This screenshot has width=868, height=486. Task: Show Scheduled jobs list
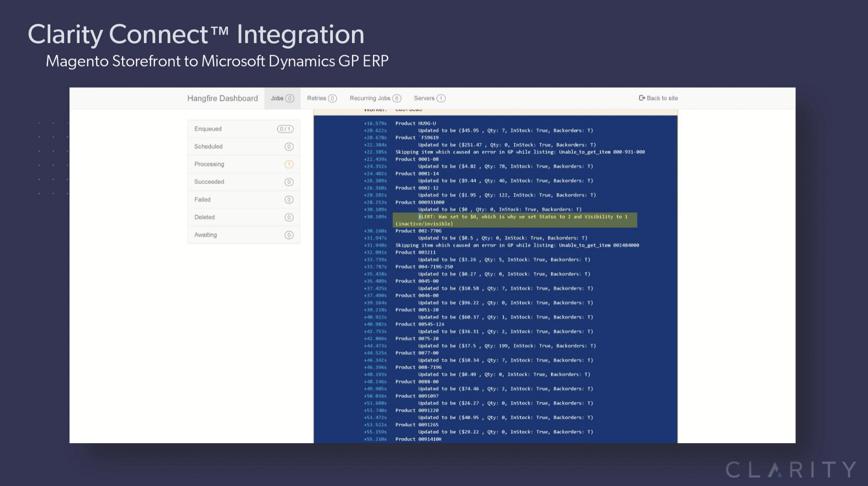(244, 147)
